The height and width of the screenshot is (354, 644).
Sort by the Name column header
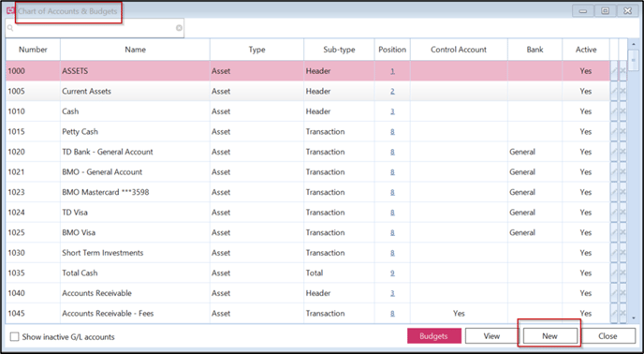135,50
